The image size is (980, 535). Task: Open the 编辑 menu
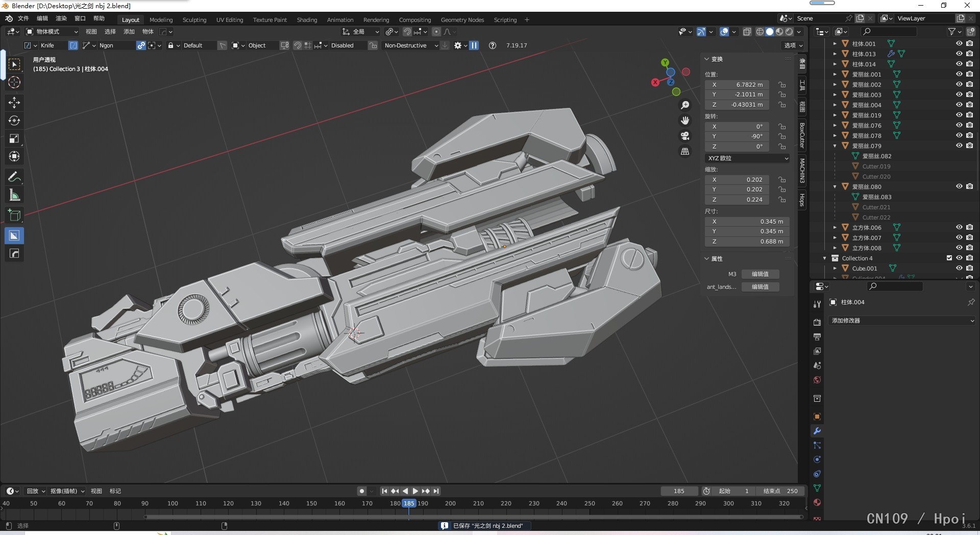[42, 18]
